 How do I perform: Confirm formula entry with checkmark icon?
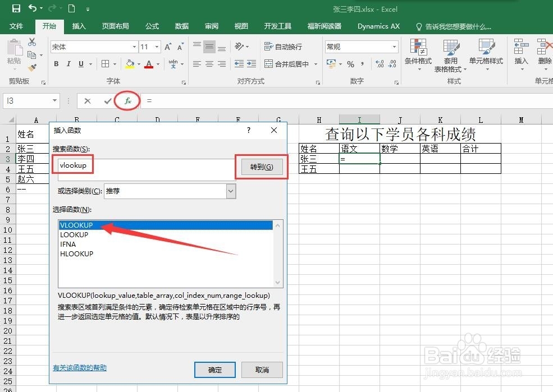pos(108,101)
